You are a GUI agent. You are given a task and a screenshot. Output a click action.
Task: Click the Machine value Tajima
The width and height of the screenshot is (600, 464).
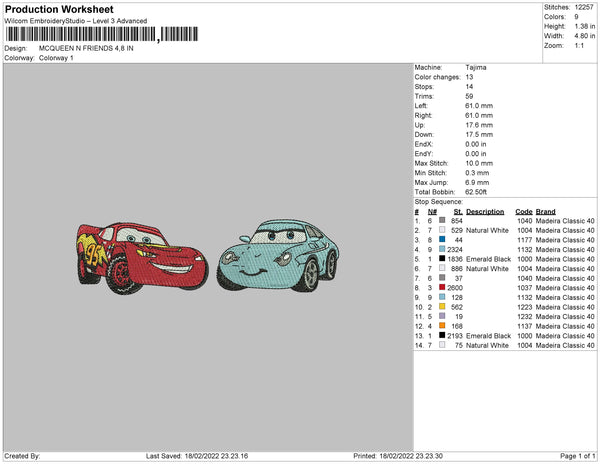[476, 67]
